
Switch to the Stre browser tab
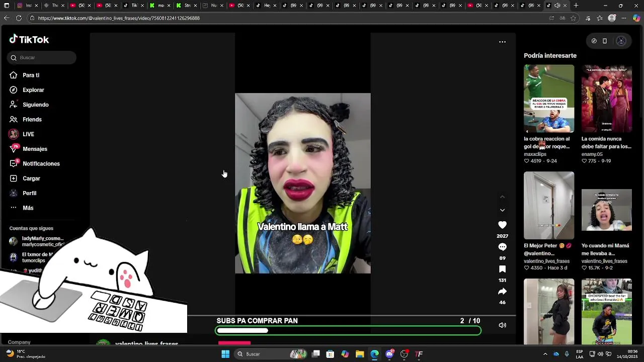(187, 6)
